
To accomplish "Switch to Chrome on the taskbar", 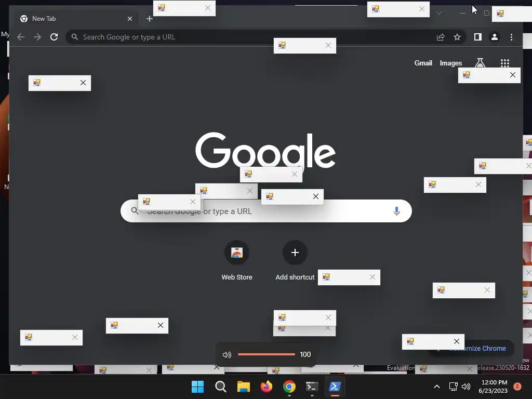I will click(289, 387).
